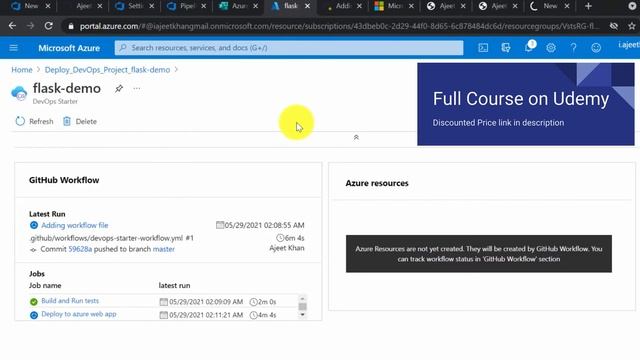Click the browser address bar URL
Screen dimensions: 640x360
coord(339,26)
